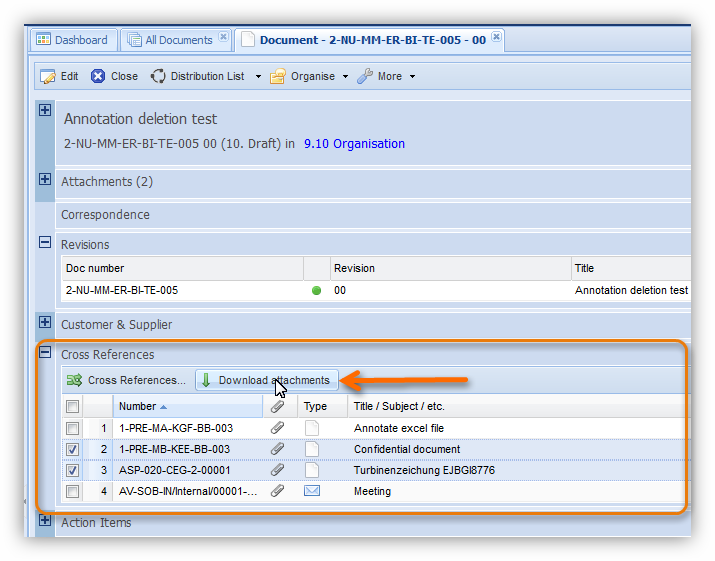Click the Close button label
Screen dimensions: 715x561
124,76
